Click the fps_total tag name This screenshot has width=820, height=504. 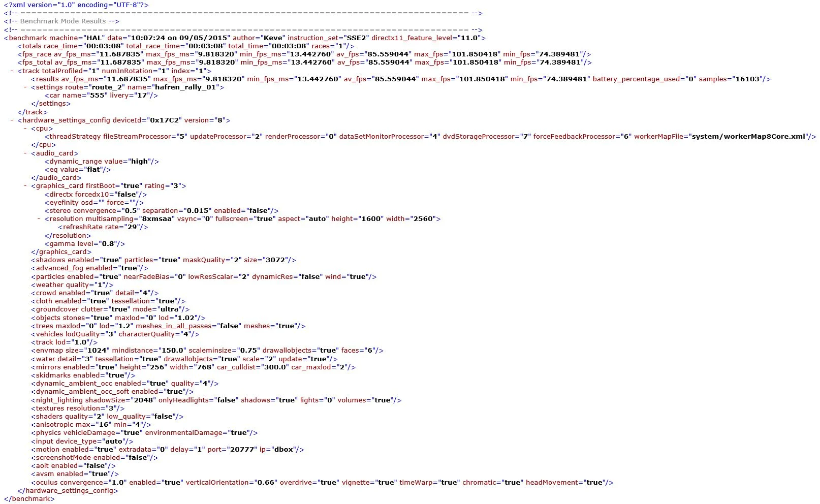tap(37, 62)
